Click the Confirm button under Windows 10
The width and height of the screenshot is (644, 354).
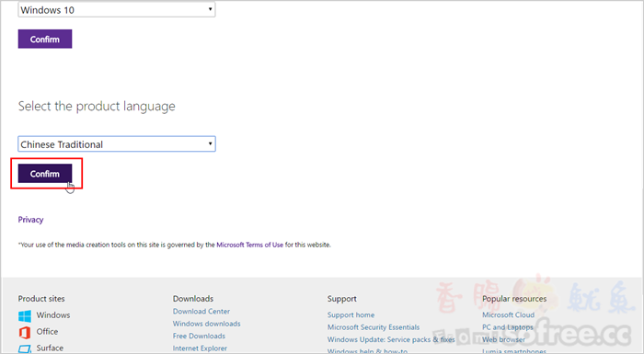(45, 39)
